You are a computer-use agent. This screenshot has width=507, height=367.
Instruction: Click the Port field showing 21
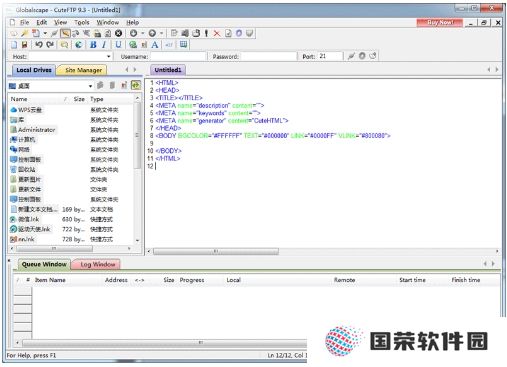(330, 56)
